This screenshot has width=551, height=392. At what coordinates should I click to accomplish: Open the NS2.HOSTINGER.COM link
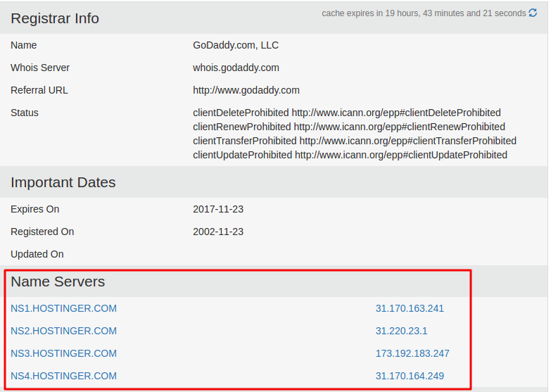point(63,331)
